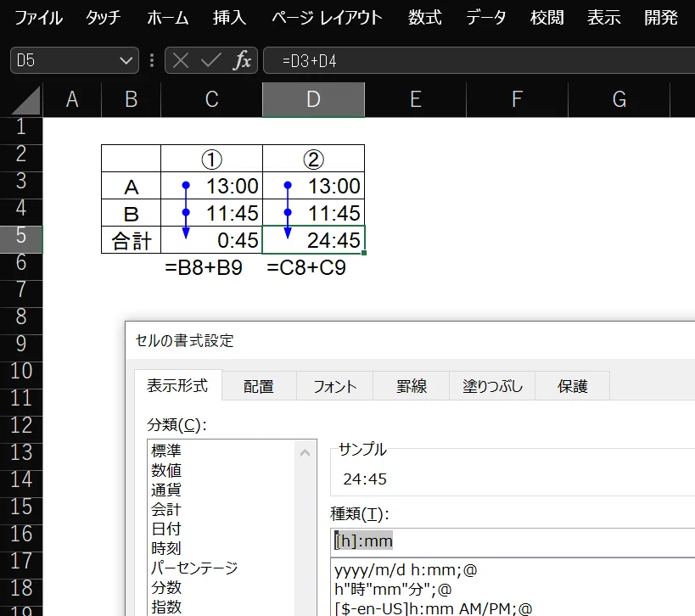The height and width of the screenshot is (616, 695).
Task: Click cell D2 with circled 2
Action: (x=313, y=159)
